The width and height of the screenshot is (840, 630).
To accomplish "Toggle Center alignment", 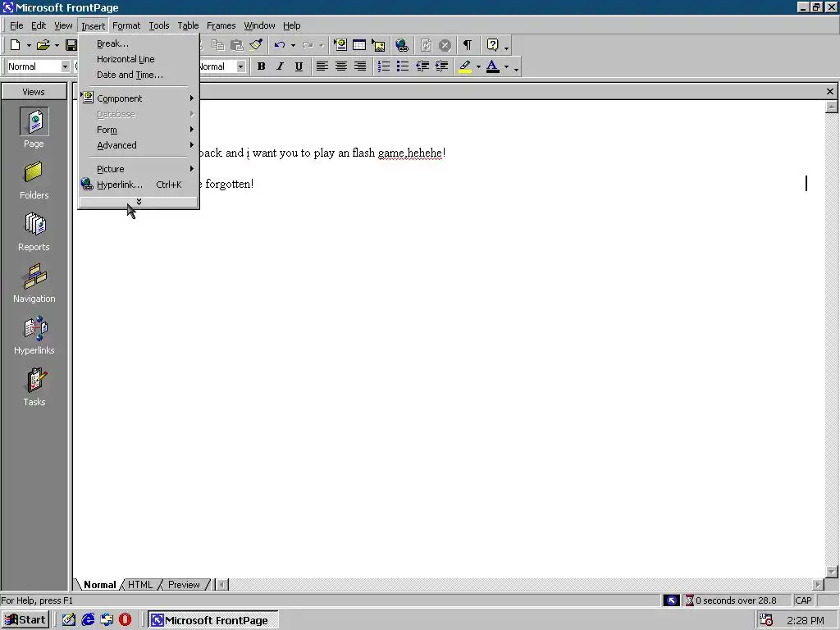I will click(341, 66).
